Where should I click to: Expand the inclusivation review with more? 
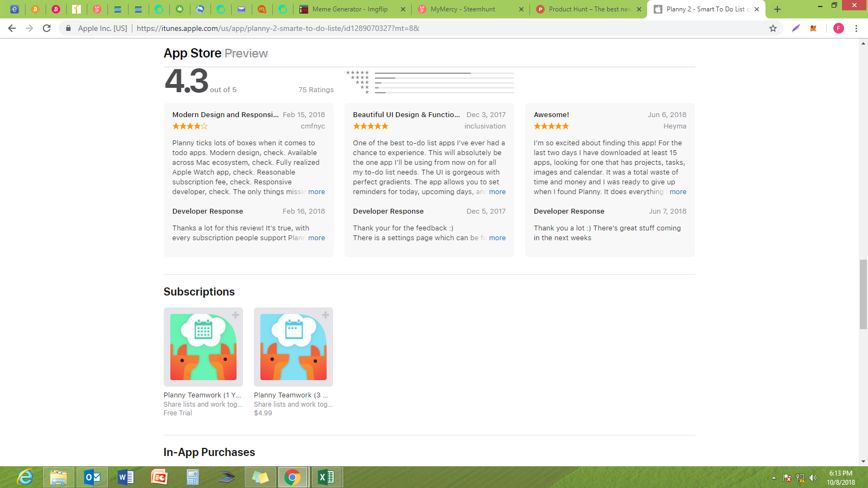(x=497, y=192)
